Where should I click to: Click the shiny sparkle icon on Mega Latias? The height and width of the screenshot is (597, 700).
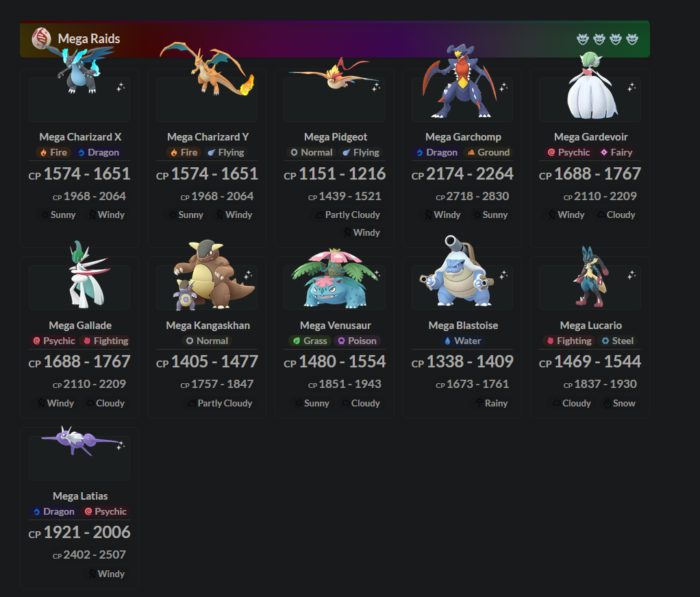[x=121, y=446]
